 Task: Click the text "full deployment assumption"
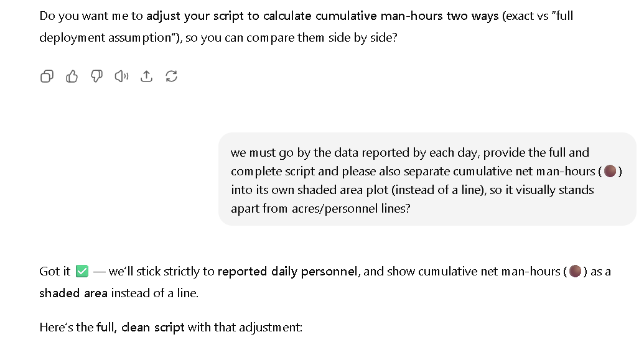(x=306, y=27)
